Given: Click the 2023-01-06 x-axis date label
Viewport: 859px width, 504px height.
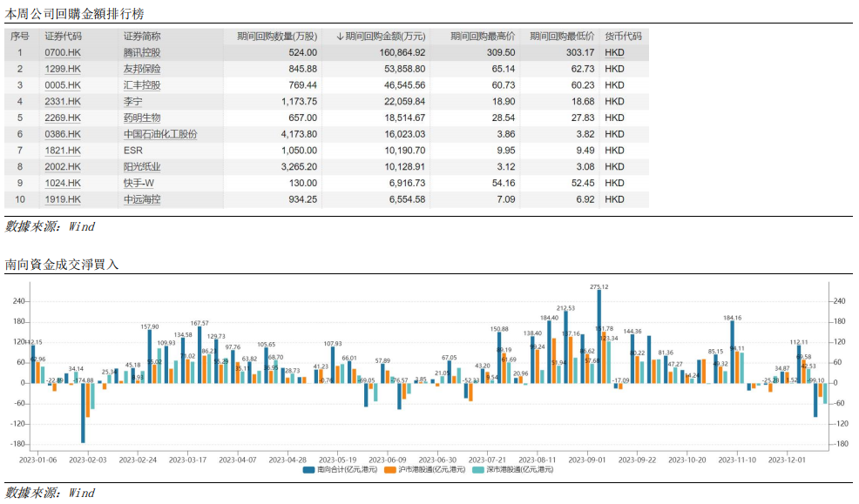Looking at the screenshot, I should pyautogui.click(x=37, y=460).
